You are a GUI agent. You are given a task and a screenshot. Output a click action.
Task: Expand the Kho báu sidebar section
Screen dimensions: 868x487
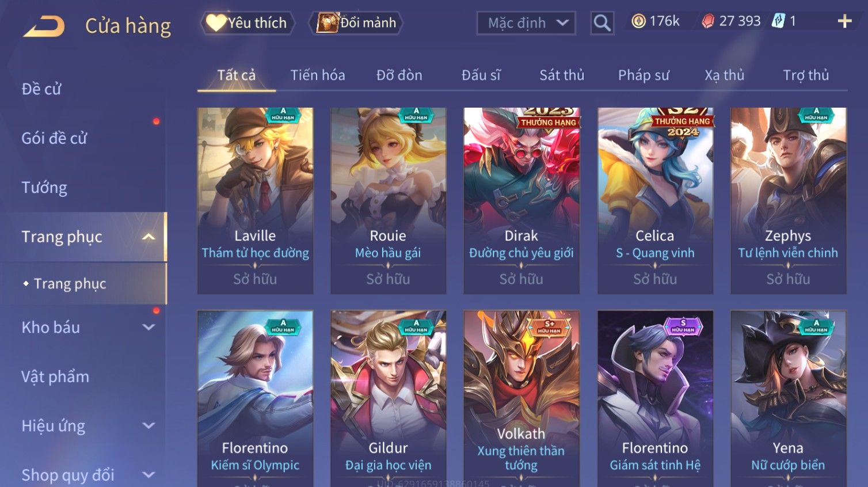149,327
